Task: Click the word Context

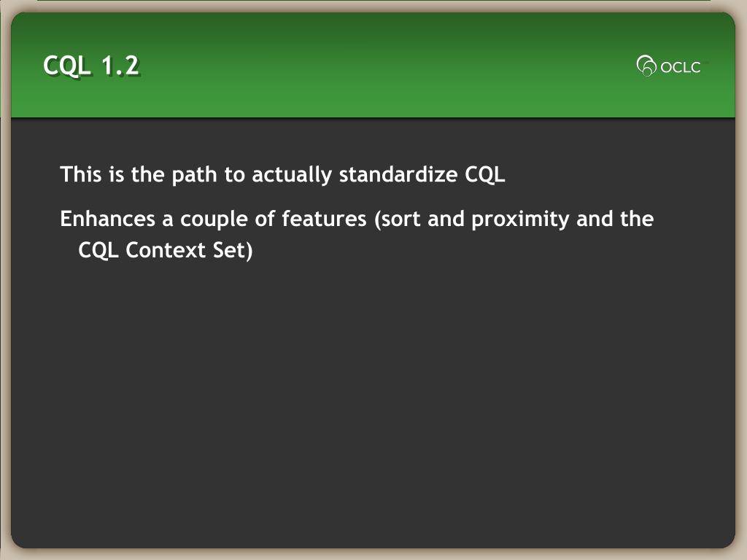Action: [x=166, y=251]
